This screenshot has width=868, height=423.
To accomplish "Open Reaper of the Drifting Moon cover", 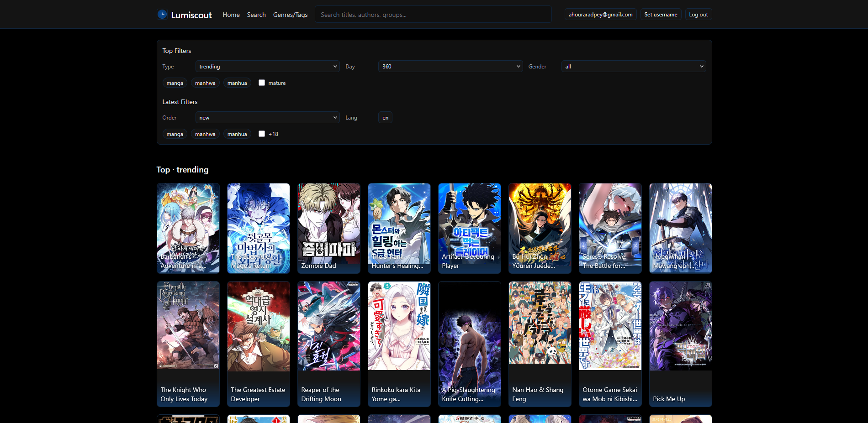I will coord(329,344).
